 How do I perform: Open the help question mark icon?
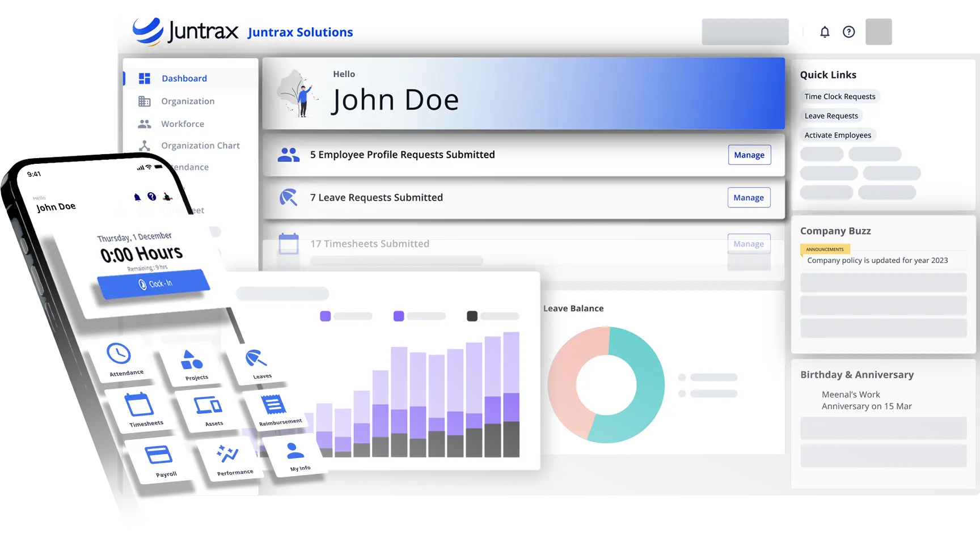pyautogui.click(x=848, y=32)
